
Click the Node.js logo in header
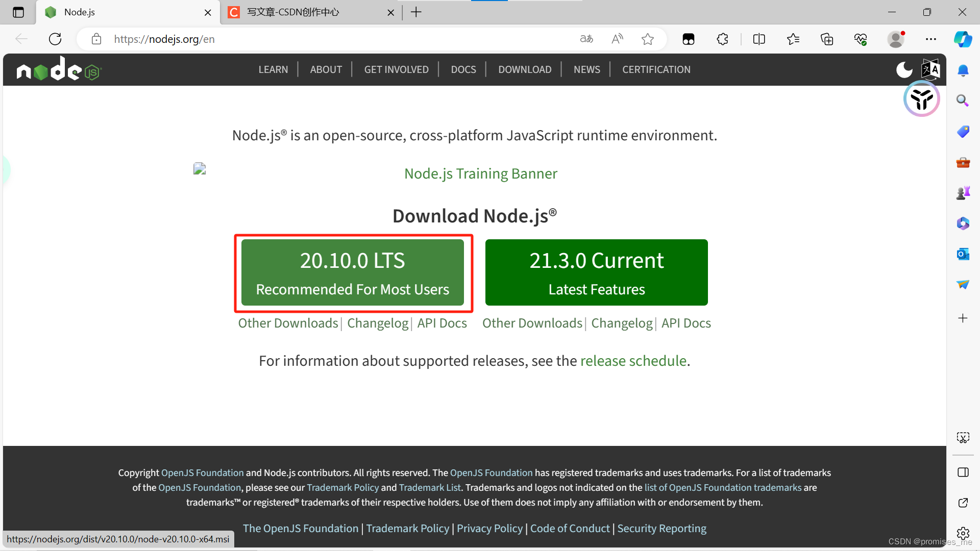(x=59, y=69)
